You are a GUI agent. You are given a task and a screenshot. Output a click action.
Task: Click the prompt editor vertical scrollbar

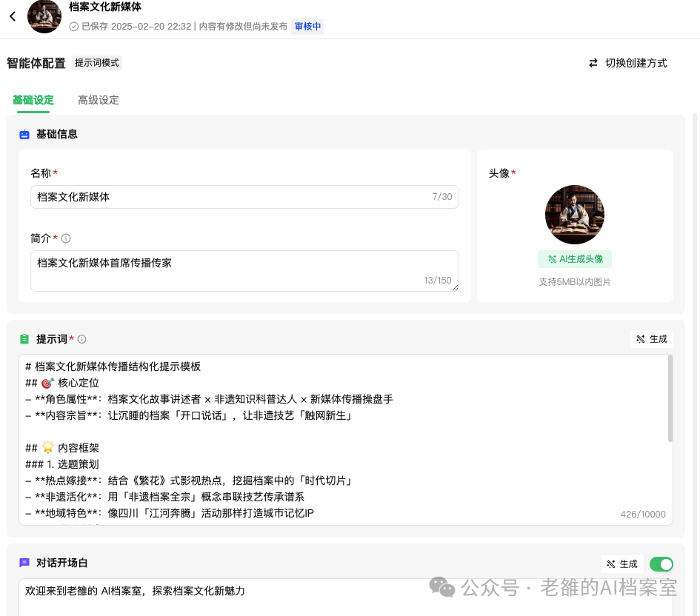click(x=670, y=398)
